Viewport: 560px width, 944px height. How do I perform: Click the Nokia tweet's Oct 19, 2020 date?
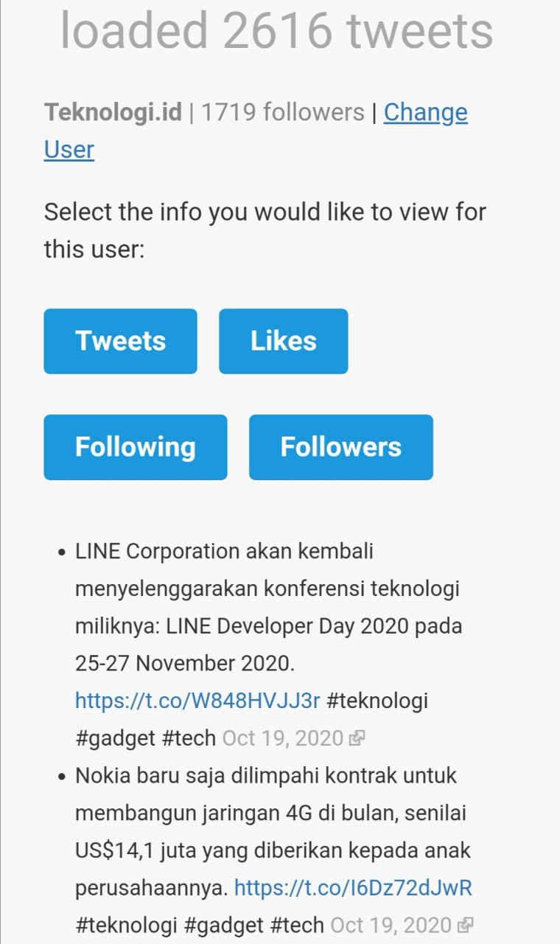391,925
